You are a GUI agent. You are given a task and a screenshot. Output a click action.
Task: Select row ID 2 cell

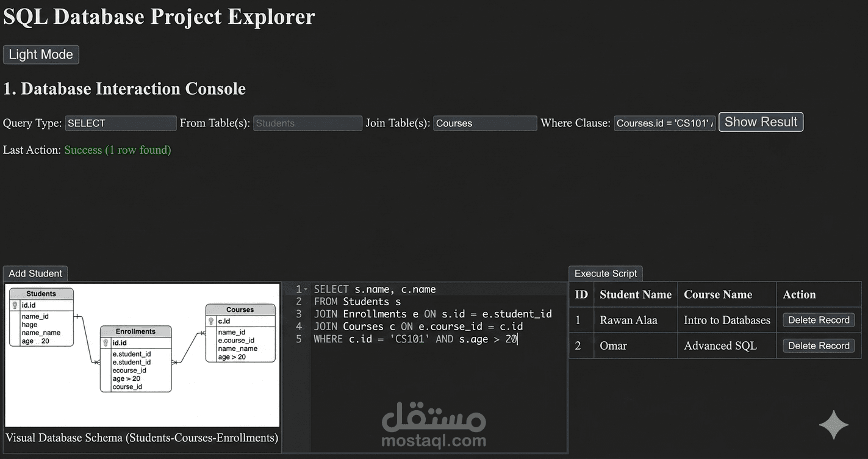581,345
